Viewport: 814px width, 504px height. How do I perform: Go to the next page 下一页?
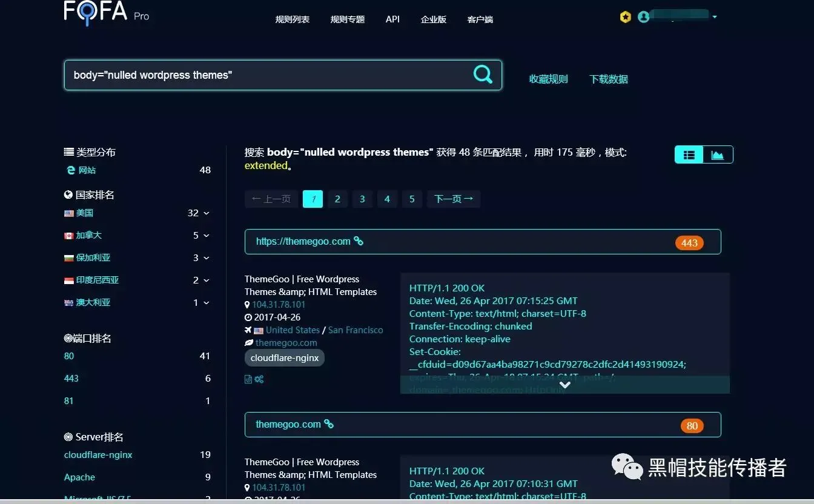(x=454, y=199)
